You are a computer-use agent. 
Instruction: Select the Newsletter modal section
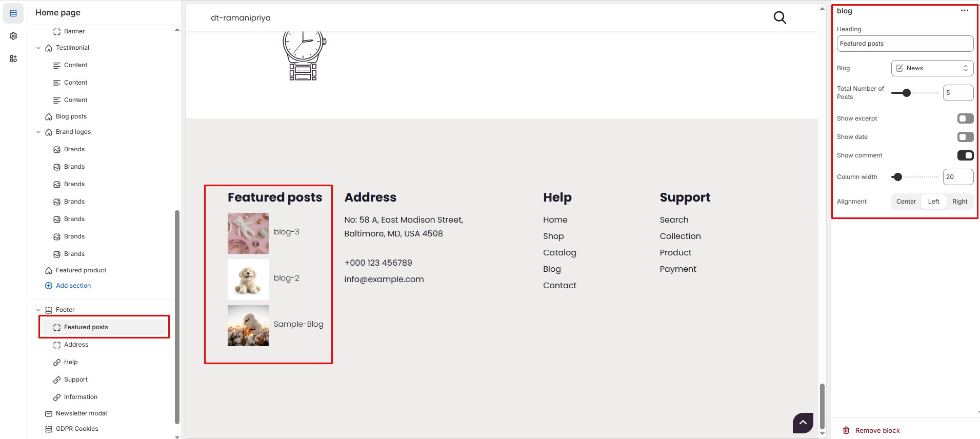click(x=81, y=413)
